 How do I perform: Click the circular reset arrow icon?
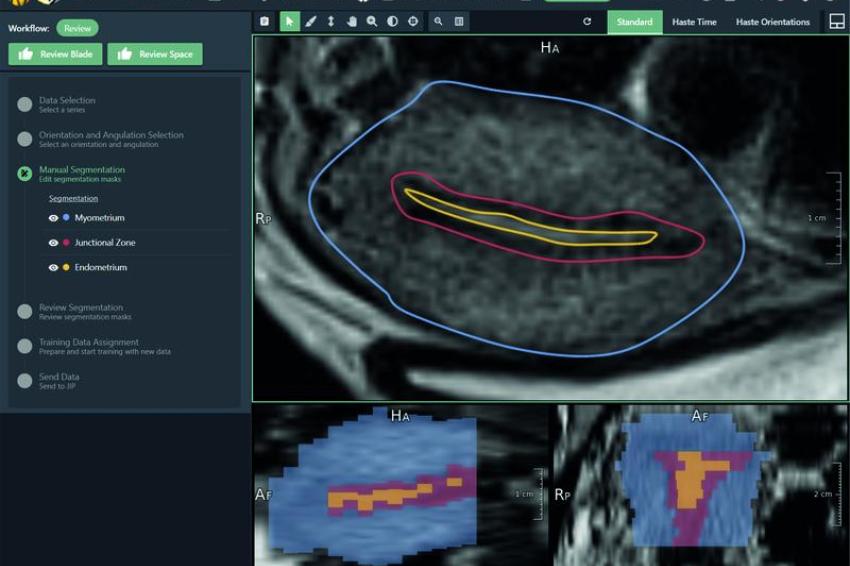click(587, 22)
